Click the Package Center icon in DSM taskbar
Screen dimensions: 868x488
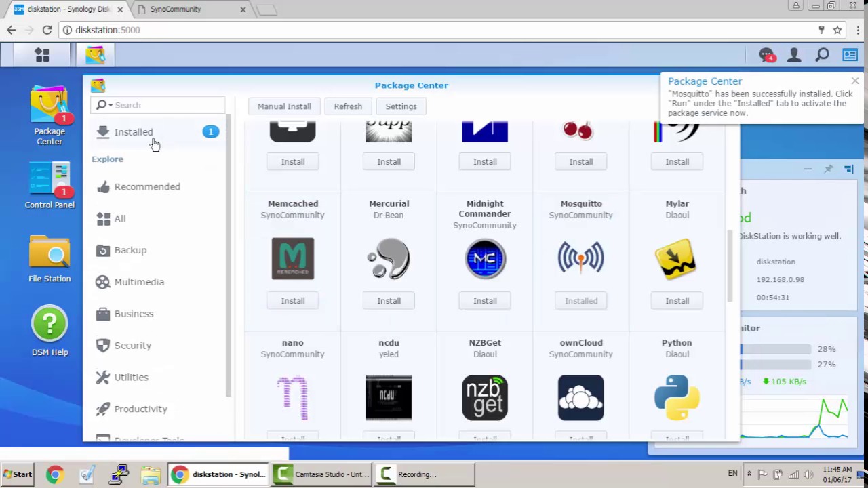[95, 55]
